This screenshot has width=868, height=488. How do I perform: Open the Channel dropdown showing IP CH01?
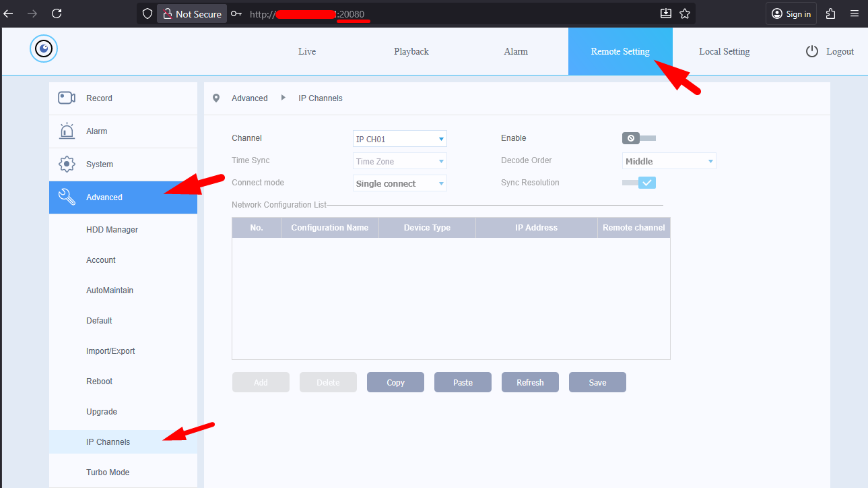399,139
